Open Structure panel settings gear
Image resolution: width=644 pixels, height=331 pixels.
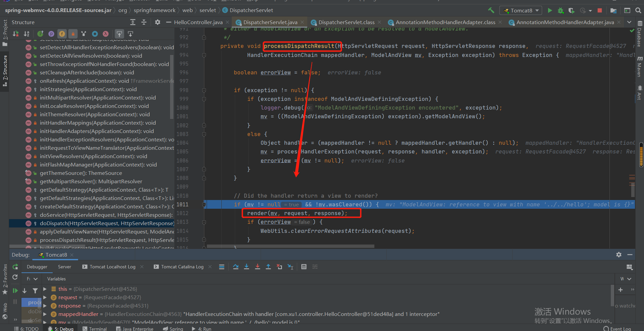(158, 22)
